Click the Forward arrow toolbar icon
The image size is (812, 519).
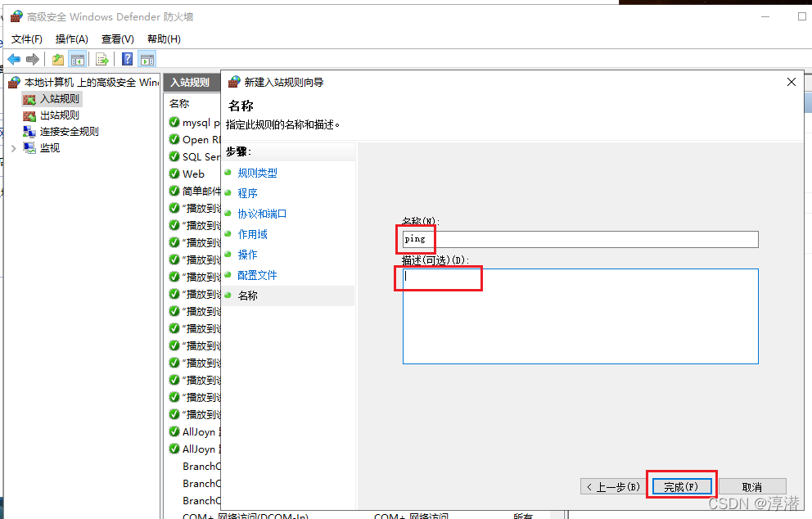click(33, 60)
